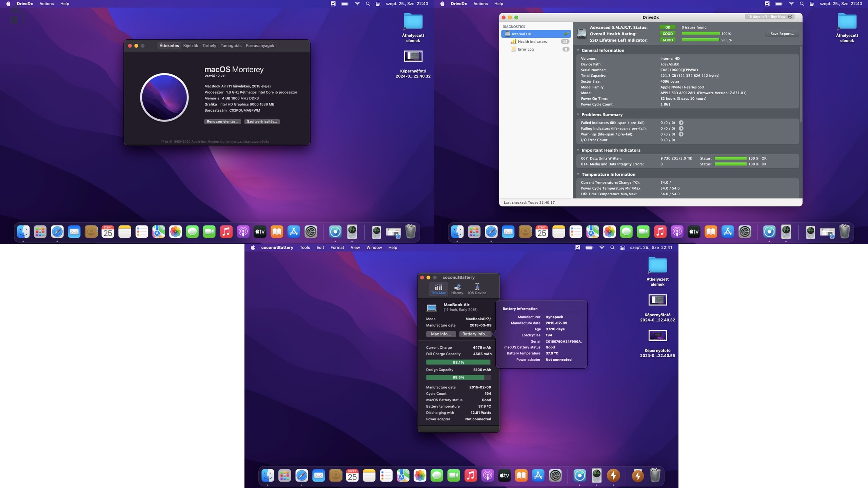Viewport: 868px width, 488px height.
Task: Collapse the General Information section
Action: click(578, 50)
